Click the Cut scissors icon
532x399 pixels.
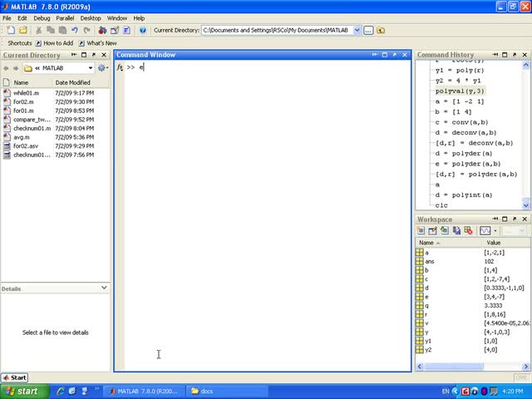39,30
